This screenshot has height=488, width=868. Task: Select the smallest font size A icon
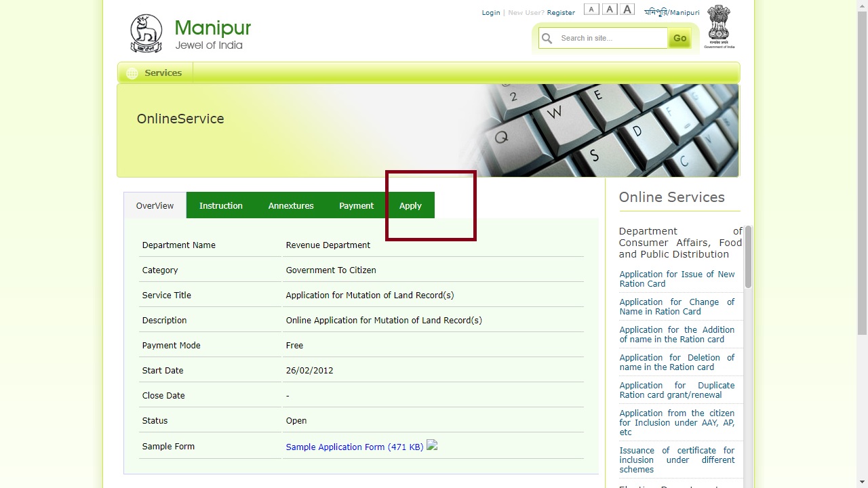pyautogui.click(x=591, y=9)
